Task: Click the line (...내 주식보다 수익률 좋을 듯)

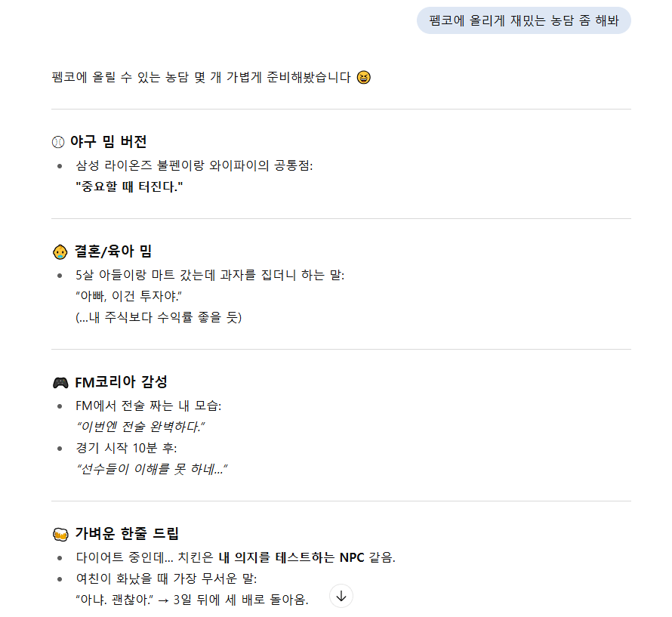Action: pos(159,318)
